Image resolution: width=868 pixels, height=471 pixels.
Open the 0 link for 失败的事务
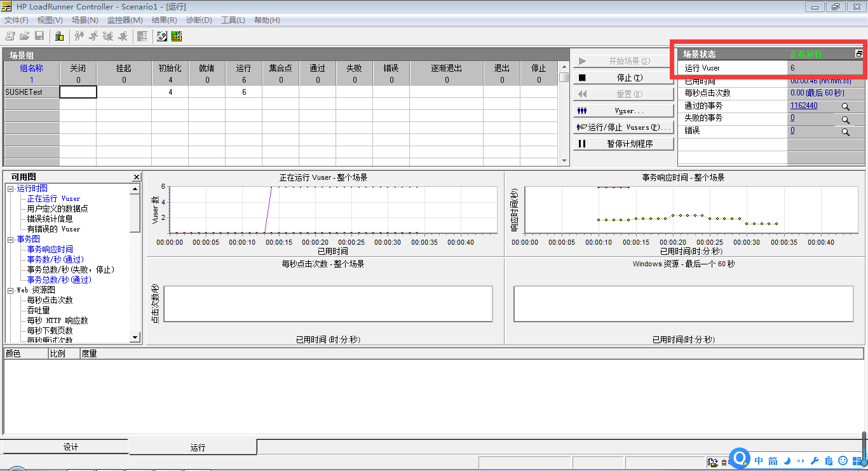(x=792, y=118)
